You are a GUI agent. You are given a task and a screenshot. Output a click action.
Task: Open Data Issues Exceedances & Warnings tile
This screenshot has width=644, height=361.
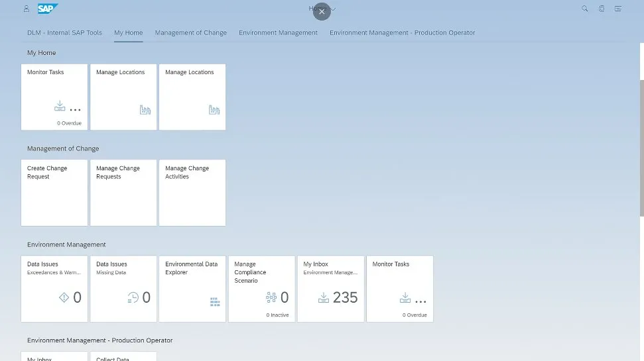click(x=54, y=289)
